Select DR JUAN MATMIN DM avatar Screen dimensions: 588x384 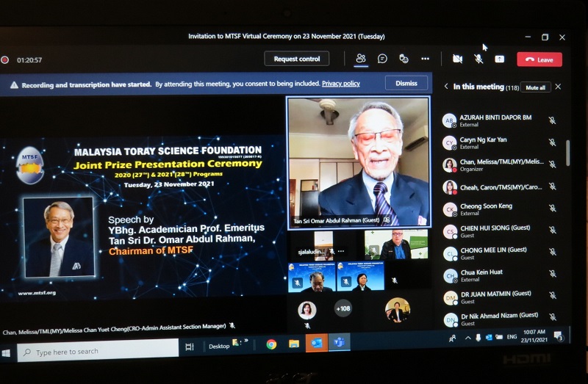[451, 298]
